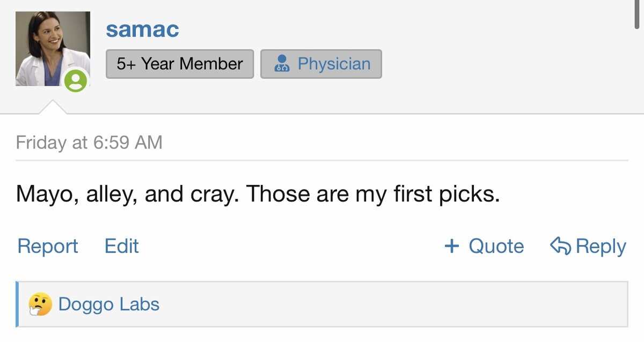Screen dimensions: 644x342
Task: Open the Doggo Labs user link
Action: tap(109, 304)
